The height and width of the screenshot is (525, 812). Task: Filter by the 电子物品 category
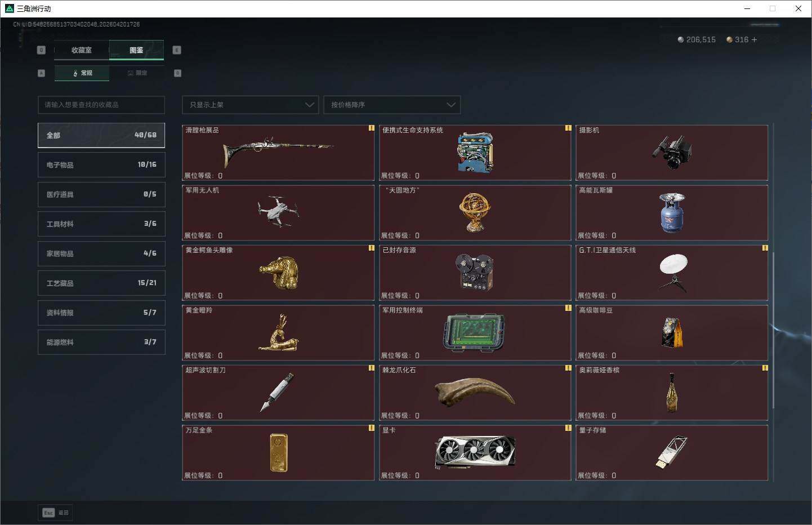click(x=101, y=165)
